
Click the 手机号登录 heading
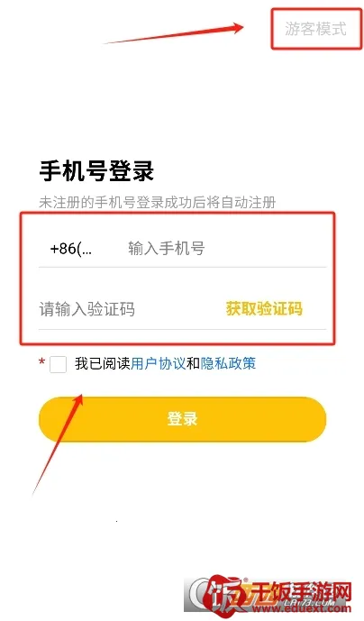(96, 171)
